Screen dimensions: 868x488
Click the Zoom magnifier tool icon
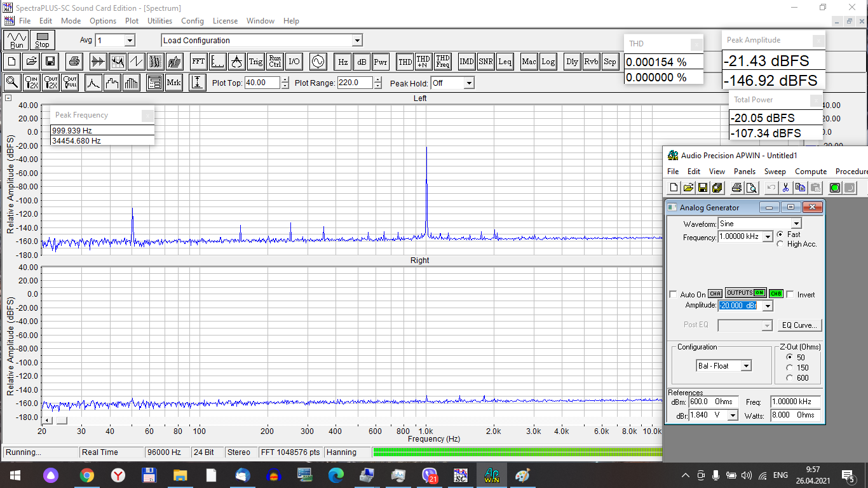coord(11,83)
